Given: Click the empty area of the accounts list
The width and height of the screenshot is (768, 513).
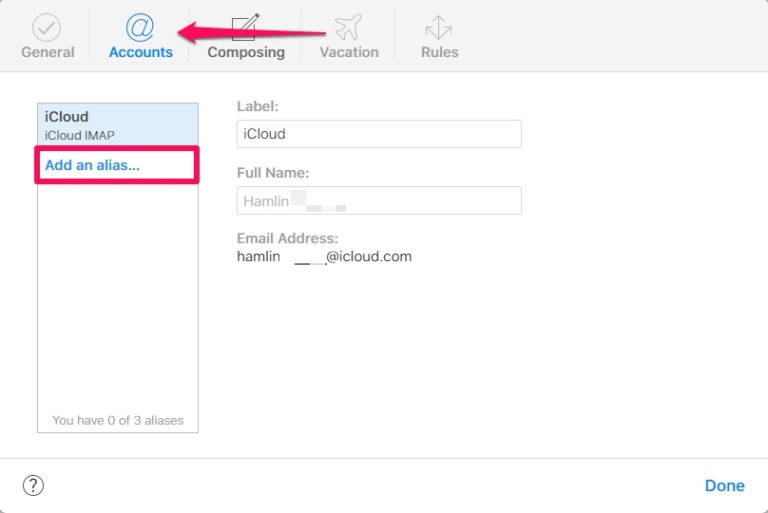Looking at the screenshot, I should coord(117,300).
